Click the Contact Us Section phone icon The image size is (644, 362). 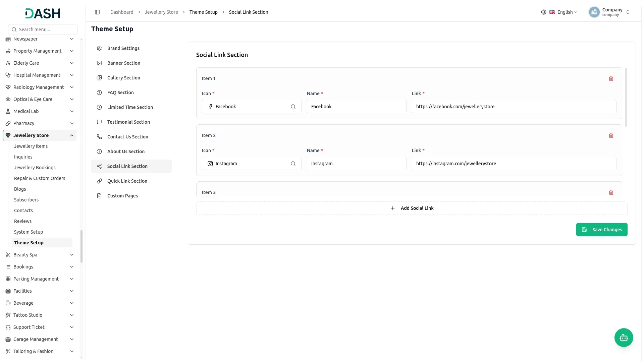click(x=99, y=137)
